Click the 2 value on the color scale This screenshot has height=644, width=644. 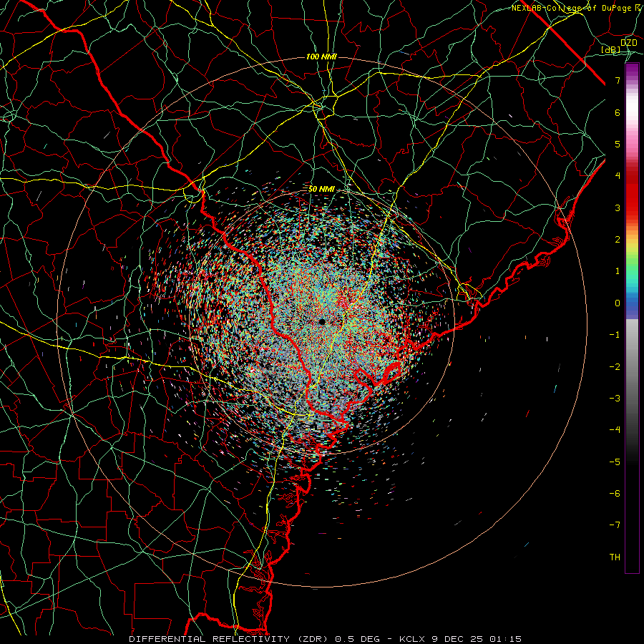(x=618, y=240)
